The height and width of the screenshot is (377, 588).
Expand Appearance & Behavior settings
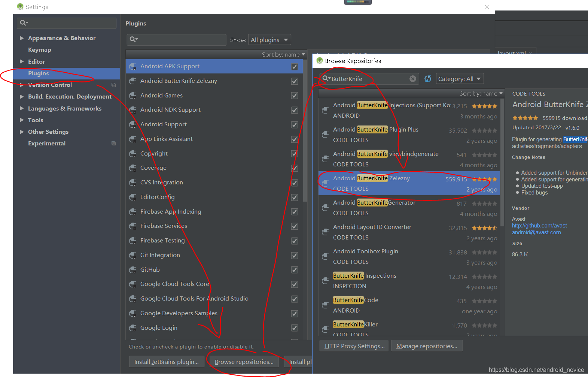[x=22, y=38]
